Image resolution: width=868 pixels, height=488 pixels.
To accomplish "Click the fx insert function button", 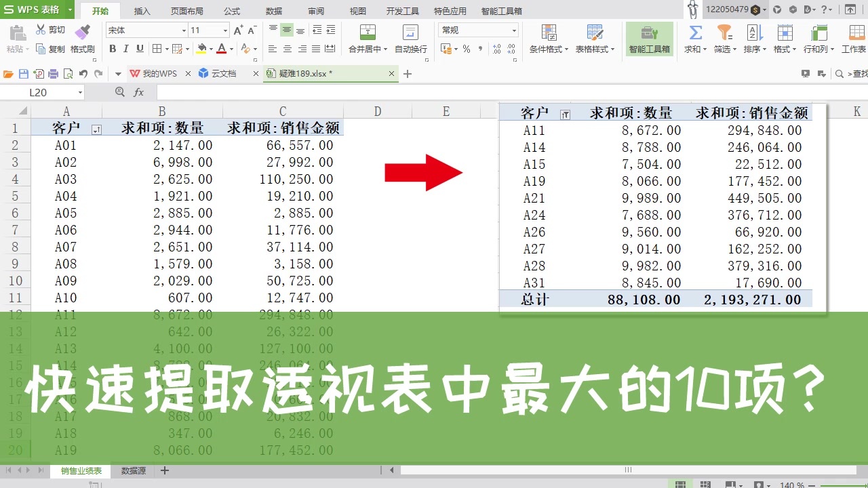I will click(139, 92).
